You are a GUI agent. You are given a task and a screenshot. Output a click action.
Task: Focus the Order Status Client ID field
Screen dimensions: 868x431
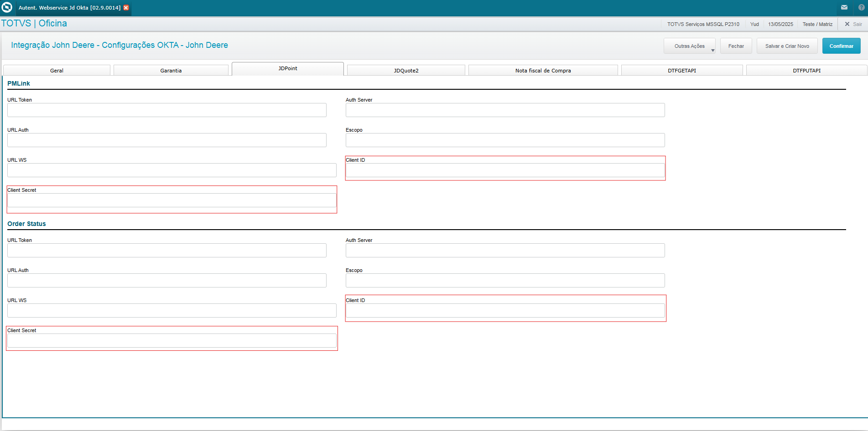pyautogui.click(x=505, y=311)
